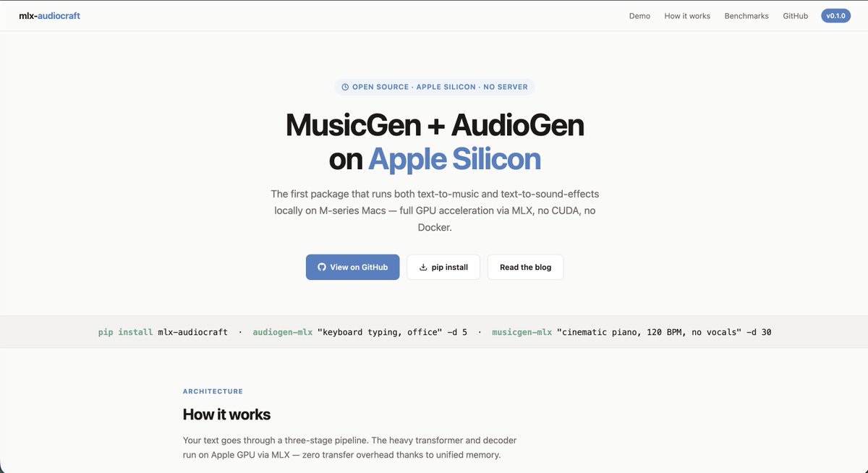Image resolution: width=868 pixels, height=473 pixels.
Task: Click the "pip install mlx-audiocraft" command text
Action: (163, 332)
